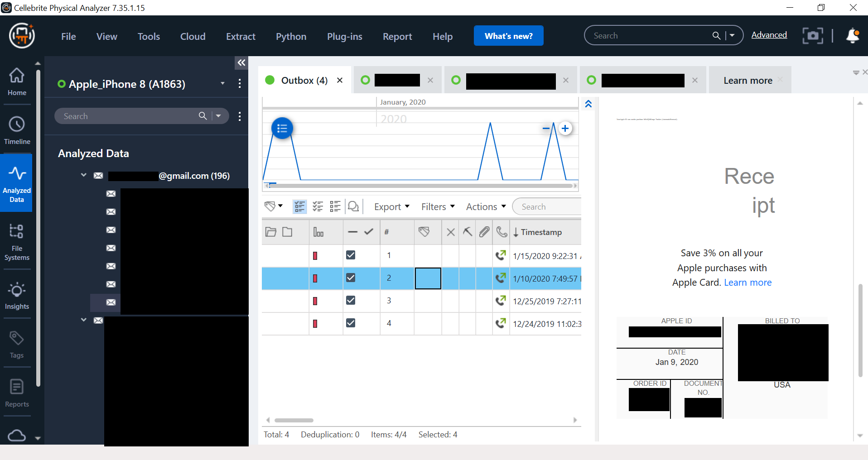Zoom in the timeline with plus
The image size is (868, 460).
coord(565,128)
